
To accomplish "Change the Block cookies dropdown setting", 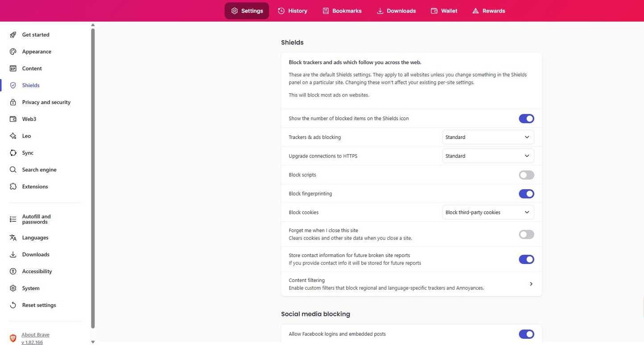I will point(488,212).
